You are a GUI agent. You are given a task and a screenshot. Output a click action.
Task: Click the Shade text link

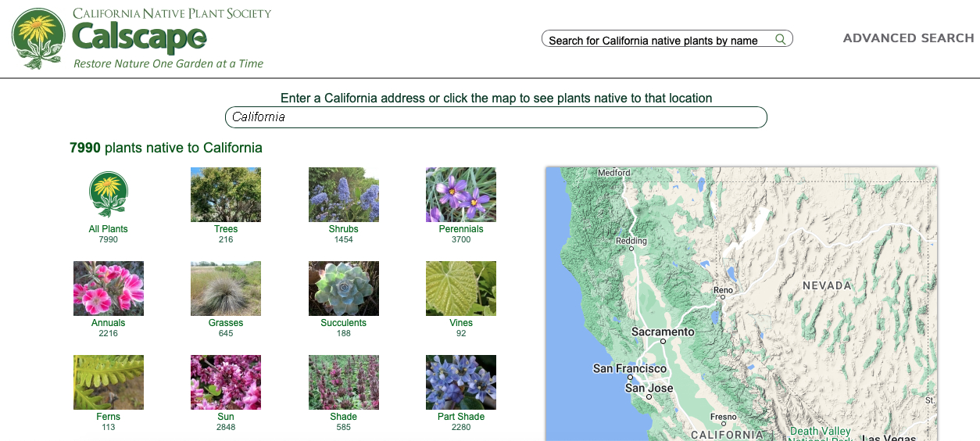pos(343,417)
